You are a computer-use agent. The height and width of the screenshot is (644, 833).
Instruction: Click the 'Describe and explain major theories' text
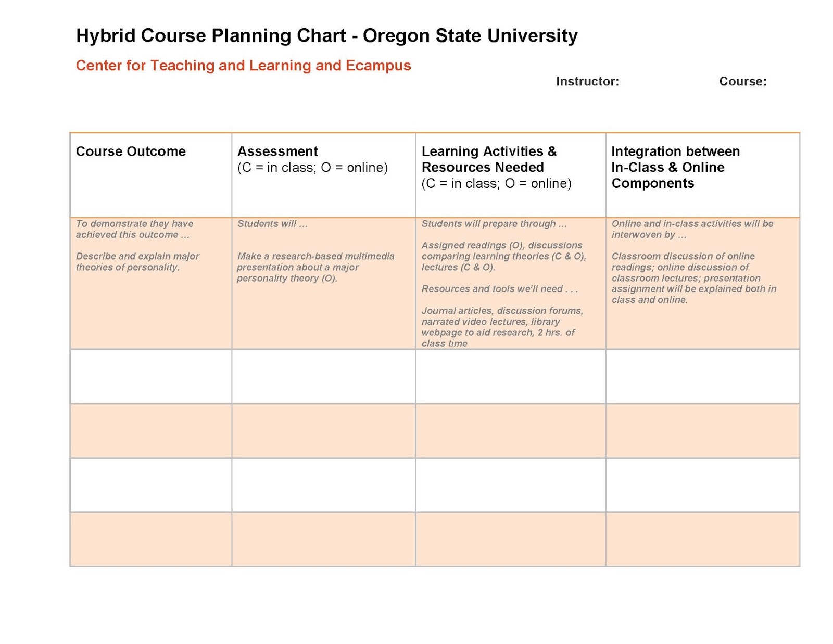(137, 262)
